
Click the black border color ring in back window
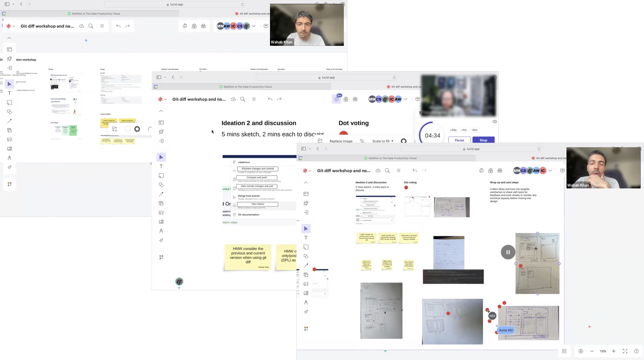(137, 129)
